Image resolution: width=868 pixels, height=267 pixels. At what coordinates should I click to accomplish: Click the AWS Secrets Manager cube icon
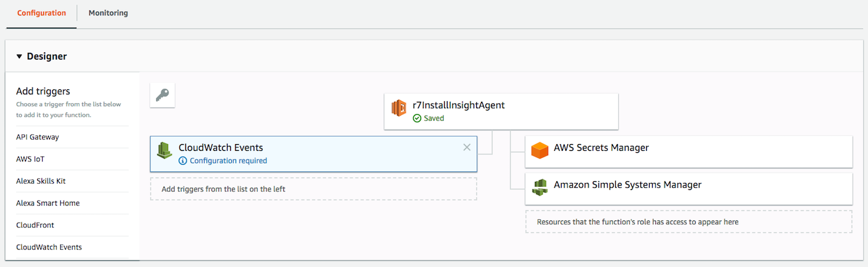point(540,150)
